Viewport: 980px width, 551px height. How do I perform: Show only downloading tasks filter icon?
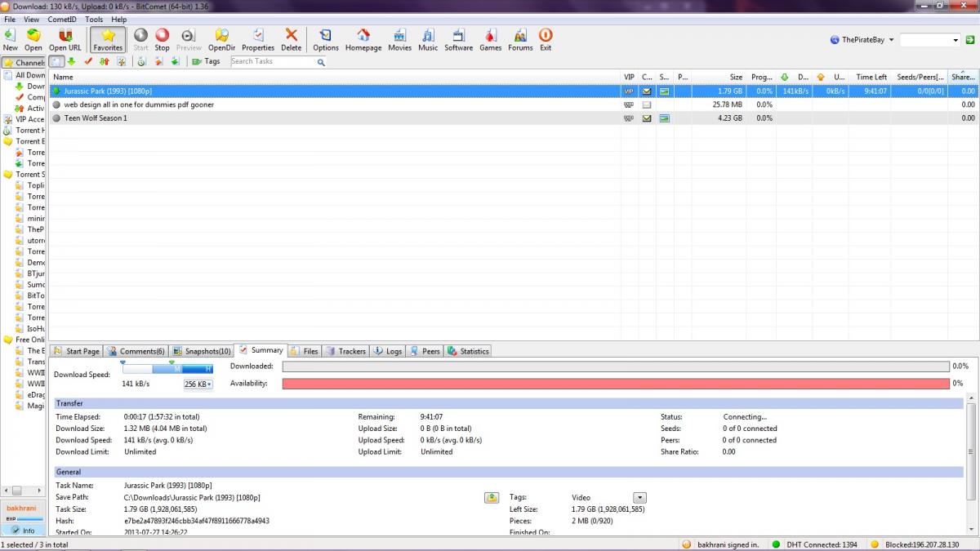(x=71, y=61)
